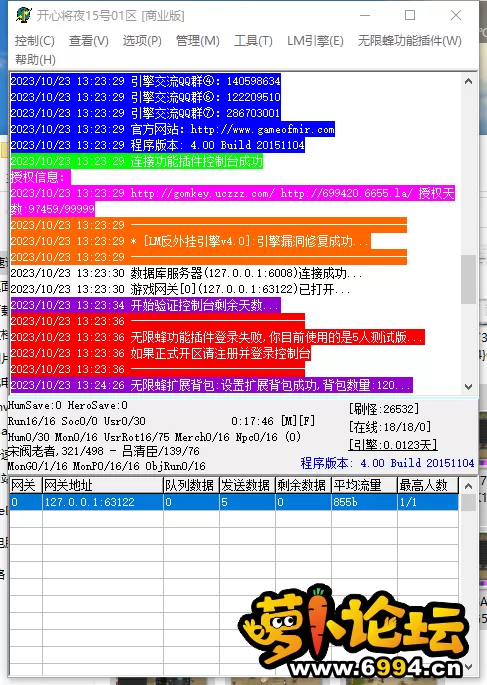Click the Run16/16 Soc0/0 status line
Image resolution: width=487 pixels, height=685 pixels.
click(76, 421)
